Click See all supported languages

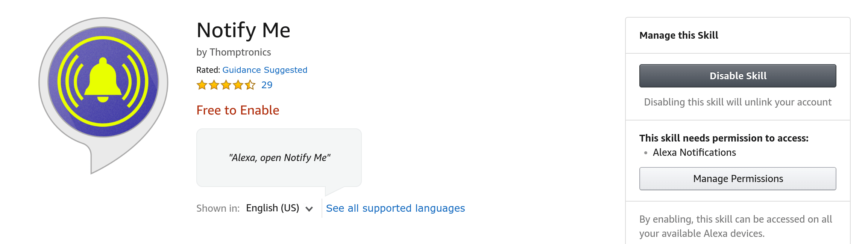[x=395, y=208]
